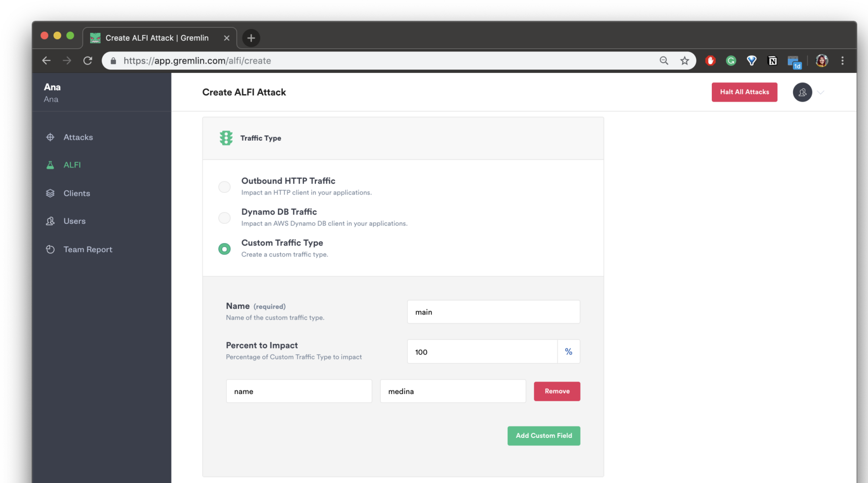Click the green traffic light icon
868x483 pixels.
click(226, 138)
